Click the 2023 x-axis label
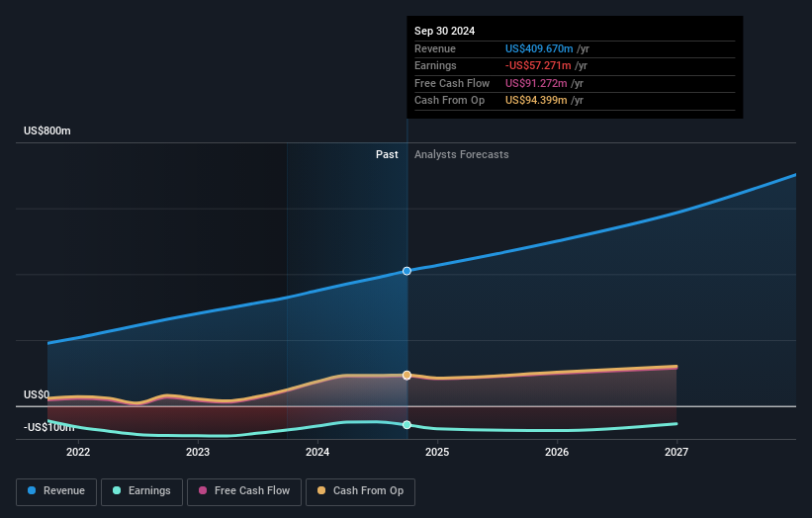This screenshot has width=812, height=518. pos(198,453)
